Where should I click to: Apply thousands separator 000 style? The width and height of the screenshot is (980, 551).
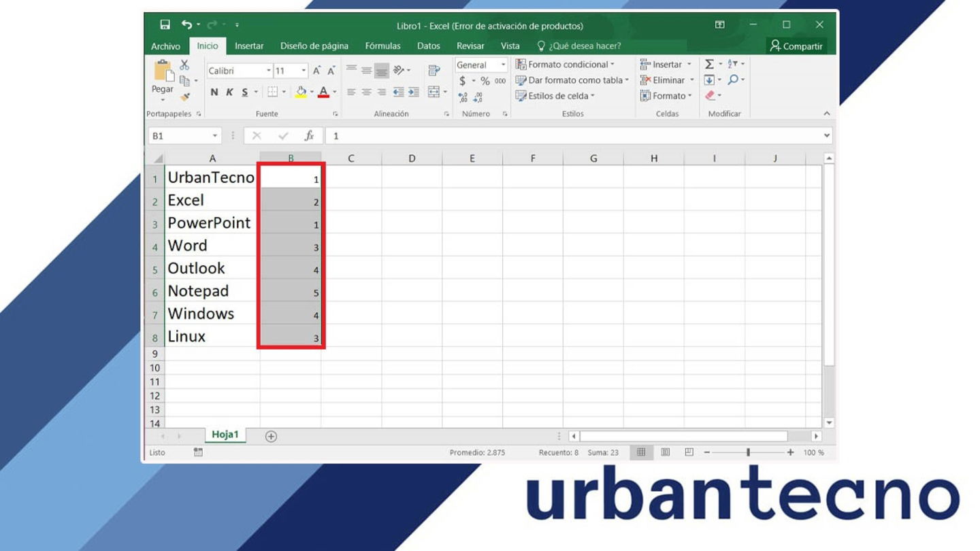tap(500, 81)
